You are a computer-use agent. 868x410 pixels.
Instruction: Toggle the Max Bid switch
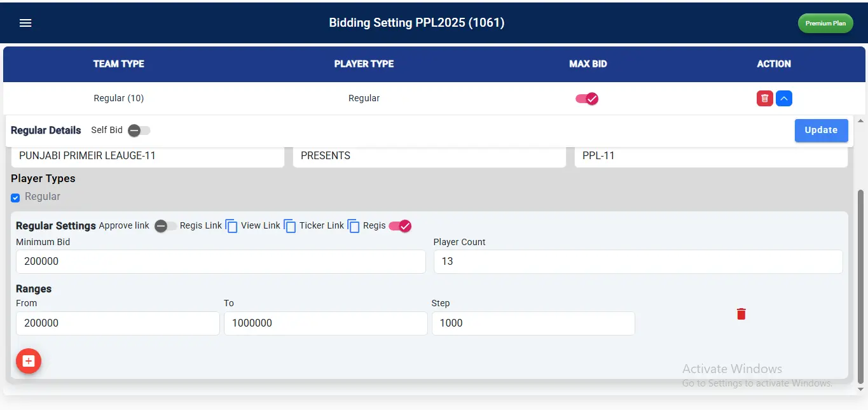coord(587,99)
